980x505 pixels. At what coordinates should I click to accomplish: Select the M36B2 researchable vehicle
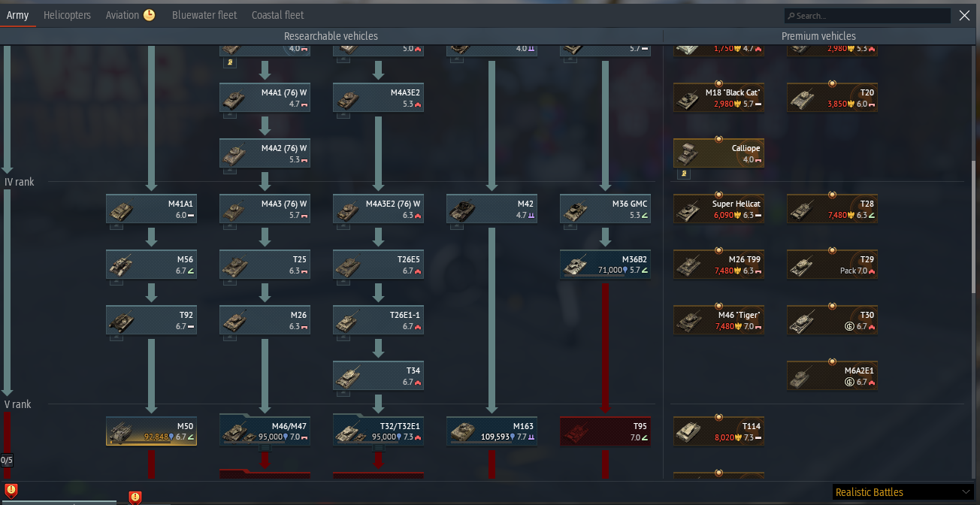pyautogui.click(x=605, y=265)
